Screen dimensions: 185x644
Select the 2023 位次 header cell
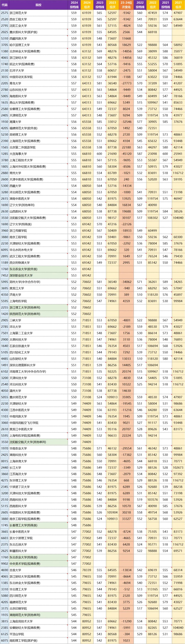112,5
